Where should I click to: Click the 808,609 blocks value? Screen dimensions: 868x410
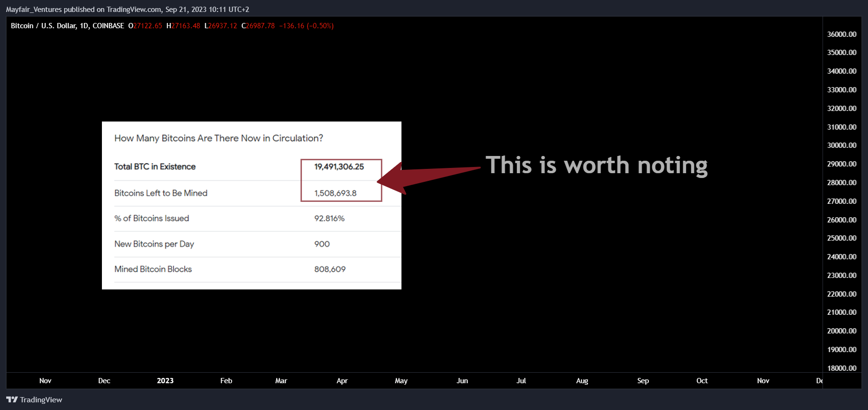pyautogui.click(x=330, y=269)
